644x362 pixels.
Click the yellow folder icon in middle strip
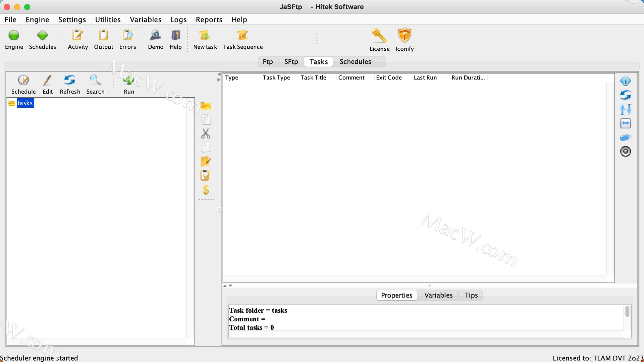pos(206,106)
